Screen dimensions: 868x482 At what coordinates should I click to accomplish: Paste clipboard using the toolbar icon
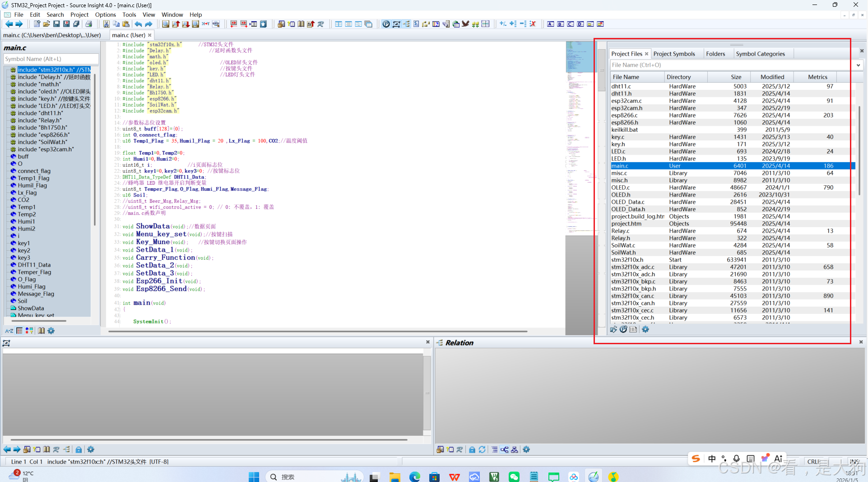coord(126,24)
